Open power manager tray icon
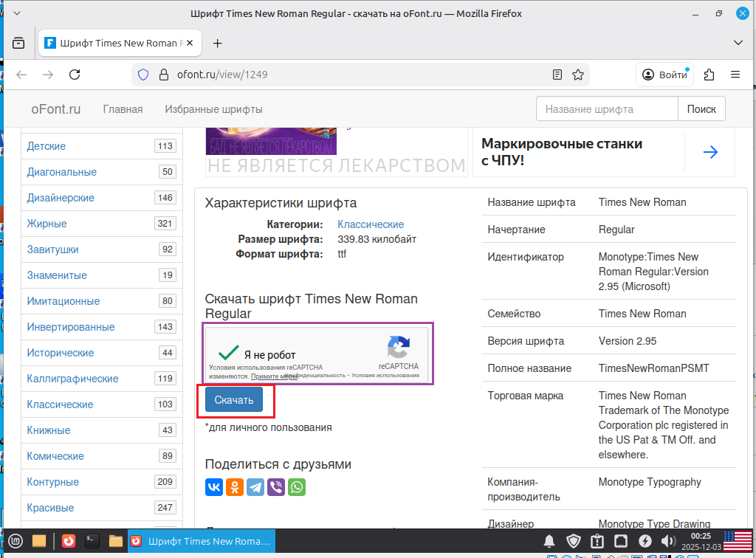This screenshot has height=558, width=756. coord(645,541)
